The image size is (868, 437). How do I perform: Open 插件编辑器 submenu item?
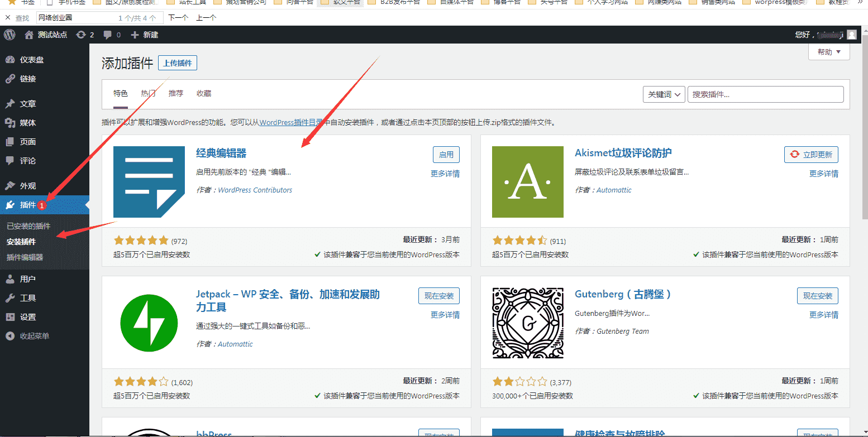click(x=25, y=257)
